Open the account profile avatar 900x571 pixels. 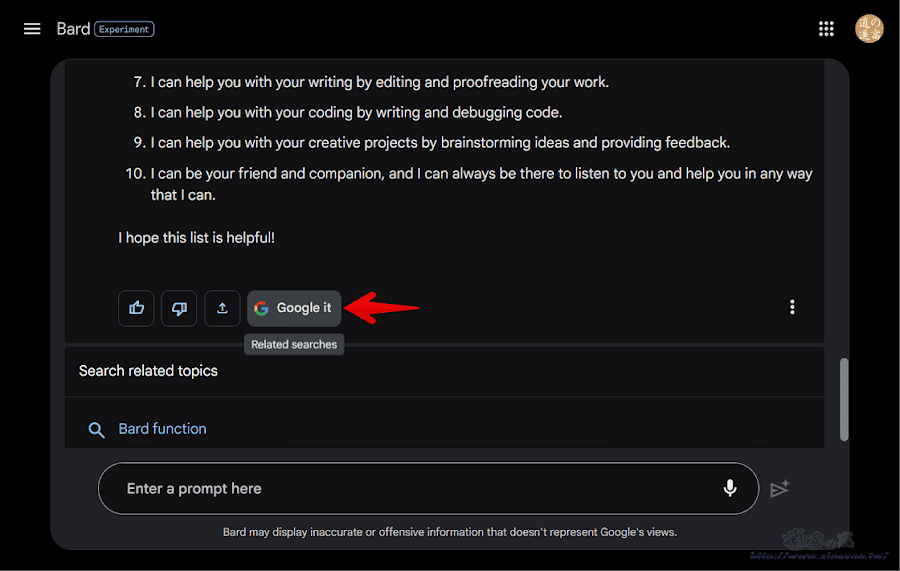coord(869,29)
